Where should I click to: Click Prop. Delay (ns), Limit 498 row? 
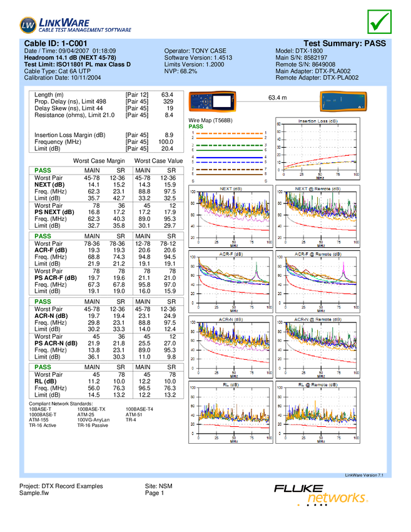tap(104, 101)
